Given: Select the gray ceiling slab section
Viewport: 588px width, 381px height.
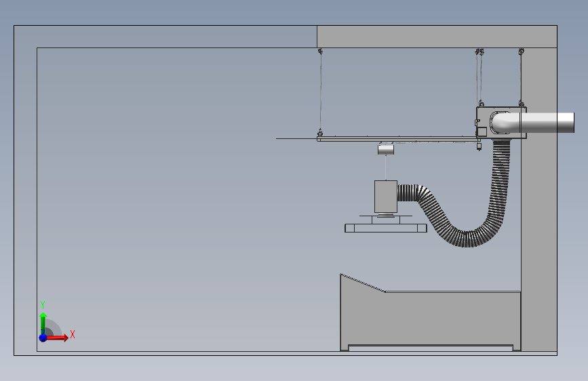Looking at the screenshot, I should tap(437, 37).
